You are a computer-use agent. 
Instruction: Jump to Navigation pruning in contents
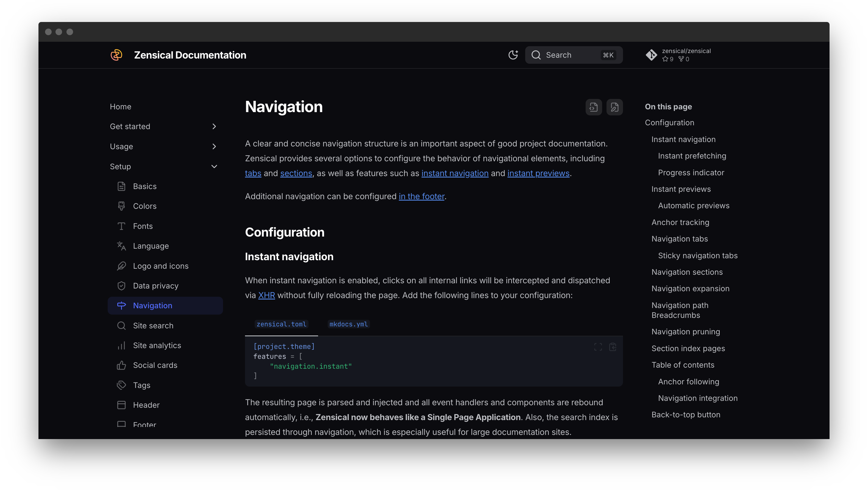click(x=686, y=332)
